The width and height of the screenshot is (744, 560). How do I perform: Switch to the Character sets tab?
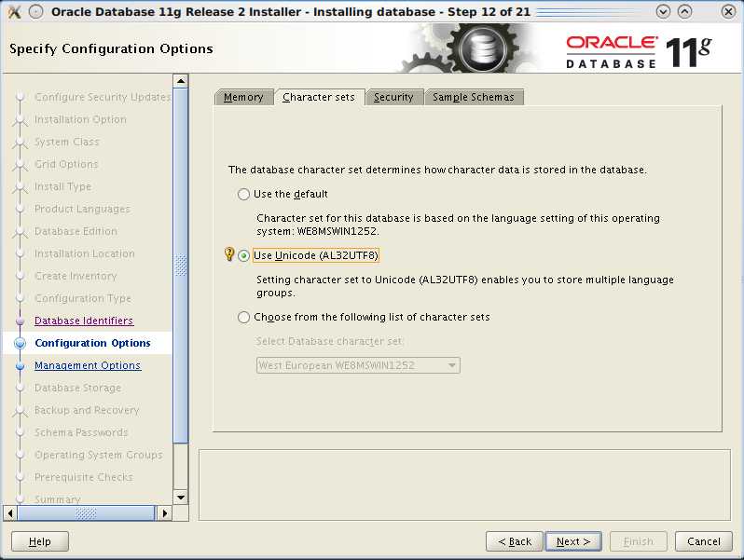[319, 97]
